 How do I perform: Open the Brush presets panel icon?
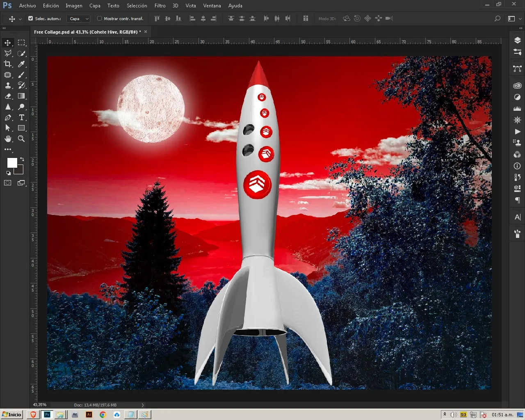pos(517,234)
